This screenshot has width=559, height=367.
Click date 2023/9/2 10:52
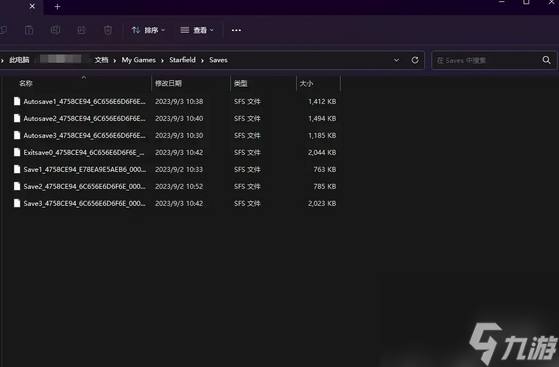[x=179, y=187]
